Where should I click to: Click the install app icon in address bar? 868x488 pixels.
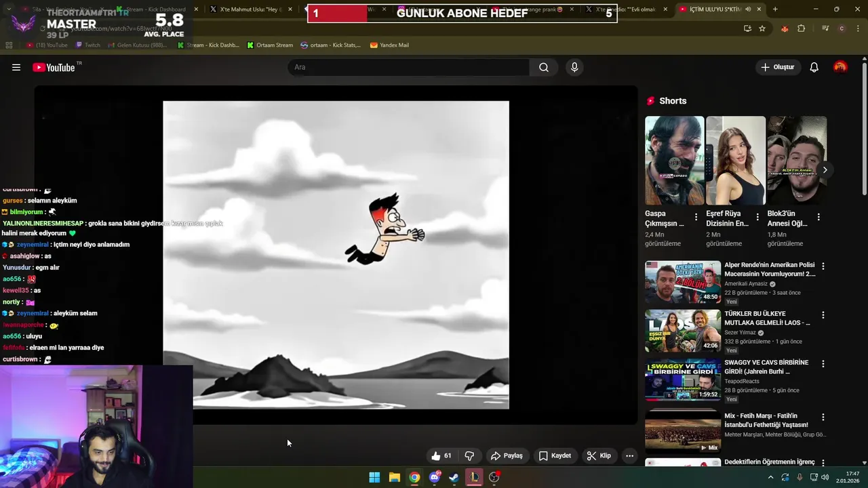[747, 28]
